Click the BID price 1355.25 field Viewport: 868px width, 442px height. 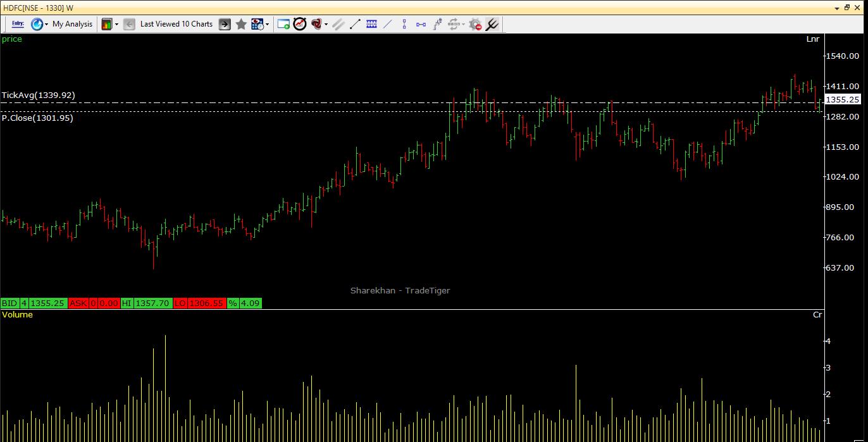coord(47,304)
